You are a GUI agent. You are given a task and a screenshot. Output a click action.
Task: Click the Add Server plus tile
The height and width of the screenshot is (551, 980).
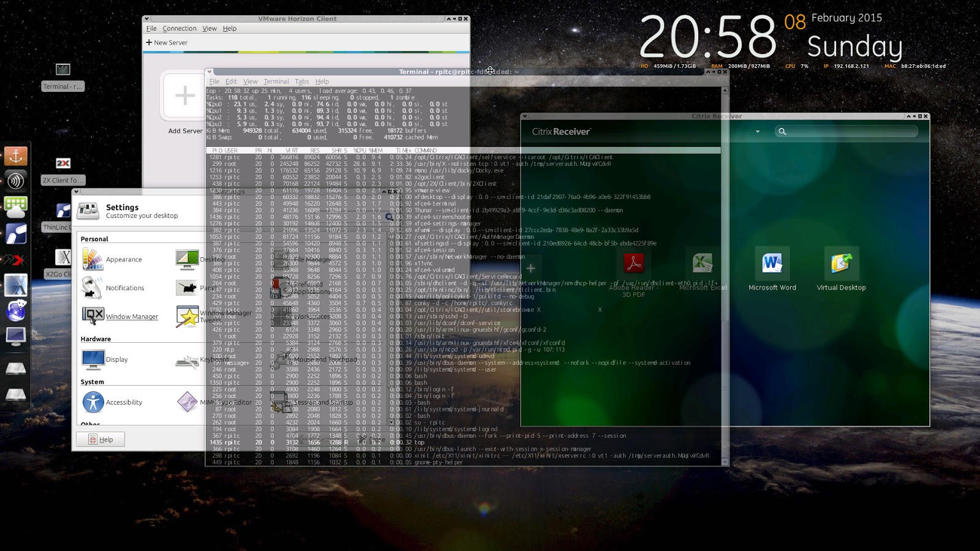185,96
